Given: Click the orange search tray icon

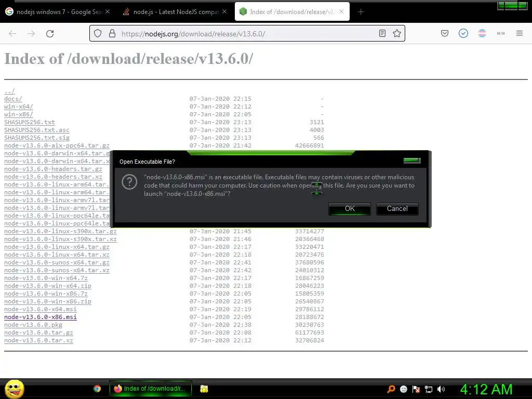Looking at the screenshot, I should click(391, 389).
